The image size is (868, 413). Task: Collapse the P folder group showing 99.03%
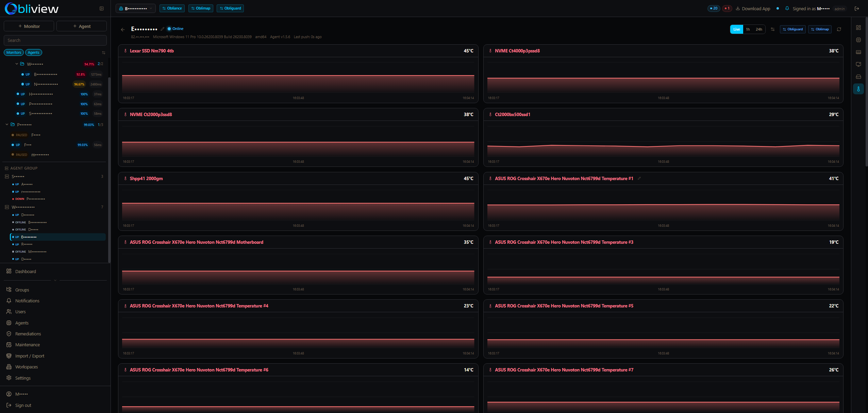(x=7, y=125)
